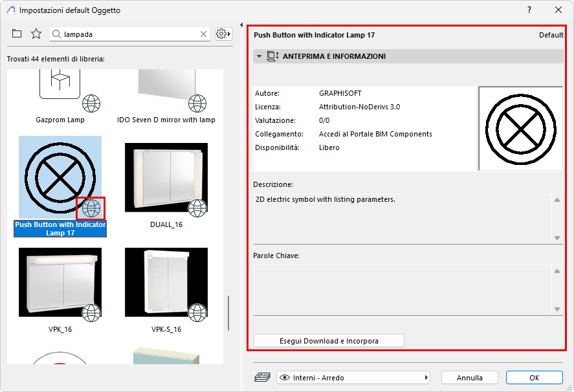Open Accedi al Portale BIM Components link
Screen dimensions: 574x392
375,134
